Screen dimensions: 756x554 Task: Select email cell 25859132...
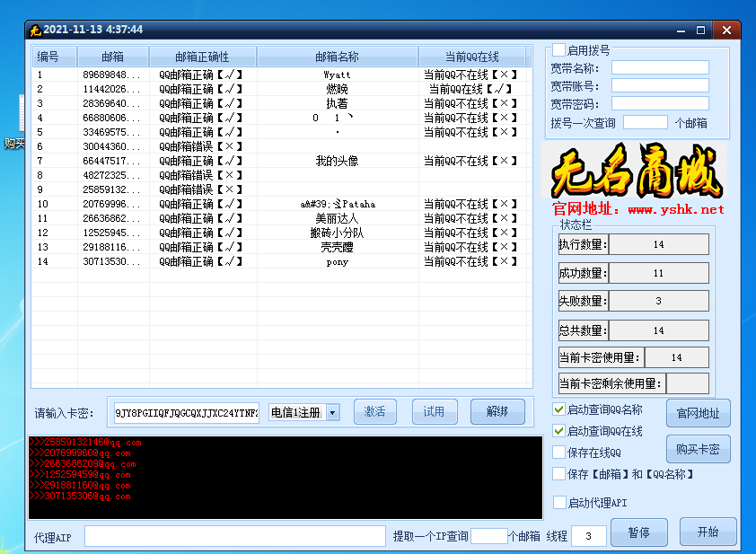coord(112,189)
